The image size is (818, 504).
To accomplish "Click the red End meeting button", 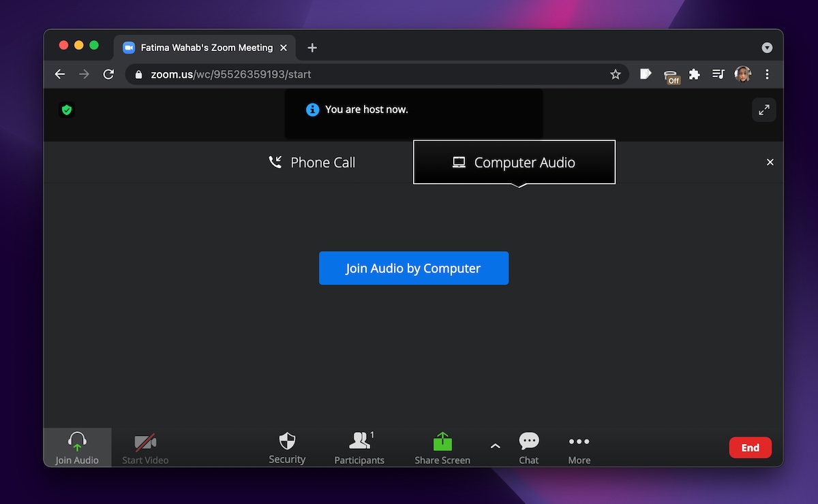I will coord(751,447).
